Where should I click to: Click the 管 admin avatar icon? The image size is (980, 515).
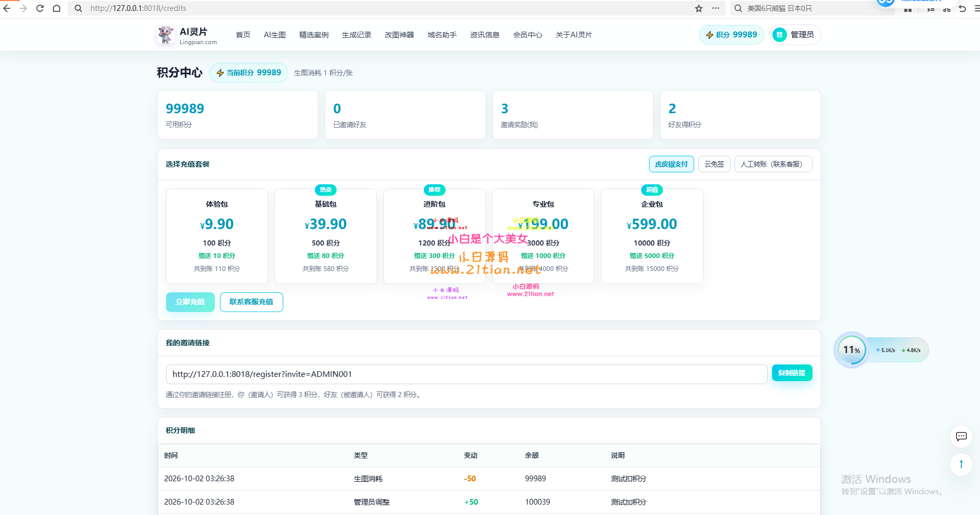coord(779,35)
